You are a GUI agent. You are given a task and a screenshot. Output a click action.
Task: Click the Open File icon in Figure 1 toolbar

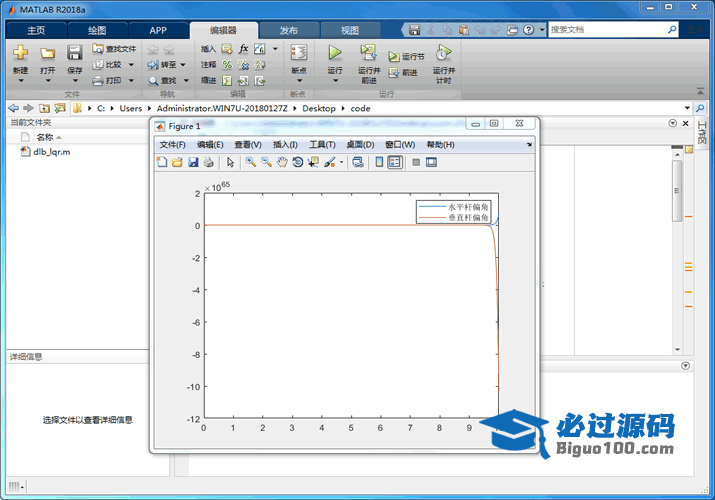tap(177, 162)
